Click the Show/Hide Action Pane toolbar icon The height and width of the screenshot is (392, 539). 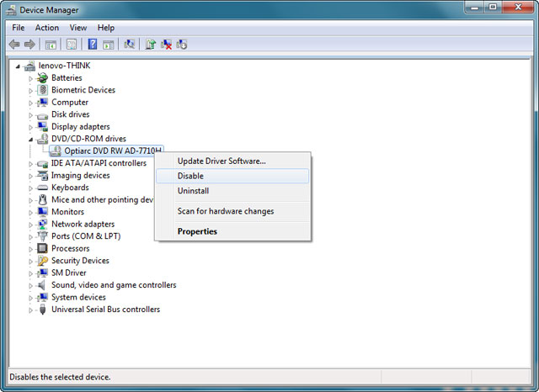point(109,45)
